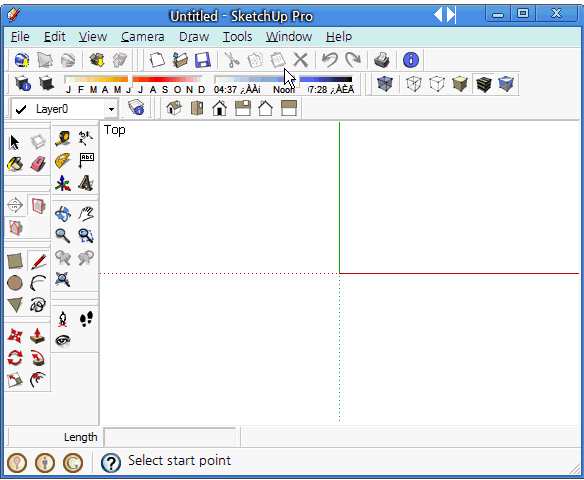Click the Length measurement input box

coord(170,437)
